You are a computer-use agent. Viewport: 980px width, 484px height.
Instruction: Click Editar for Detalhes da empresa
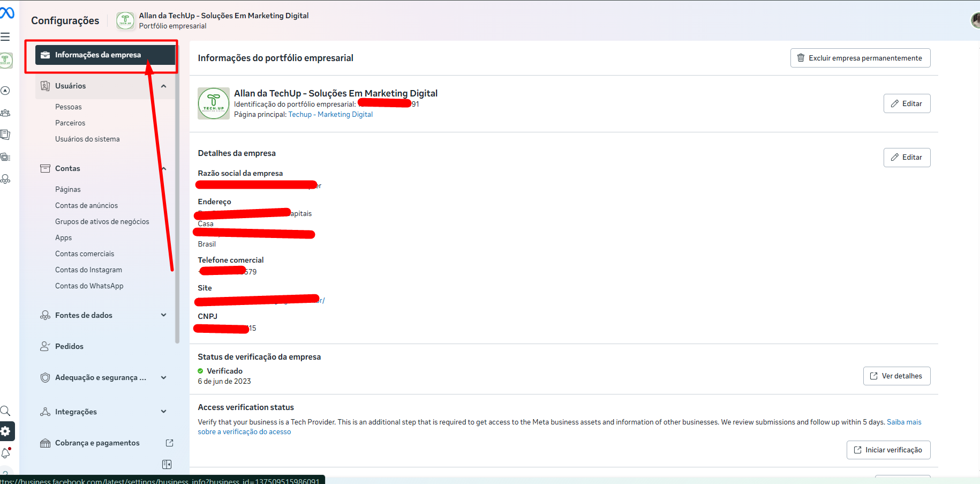click(907, 157)
